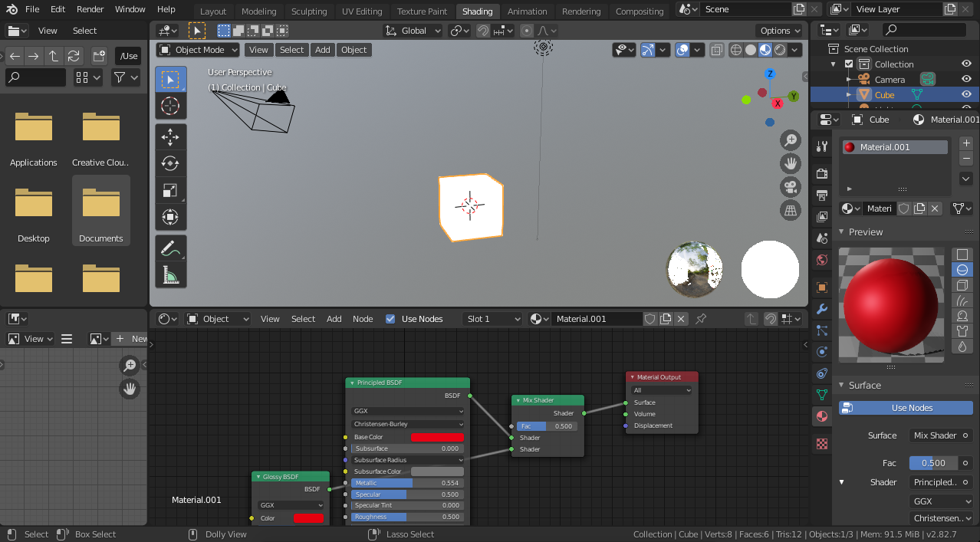Open the Modifier properties wrench tab
Screen dimensions: 980x542
point(822,310)
